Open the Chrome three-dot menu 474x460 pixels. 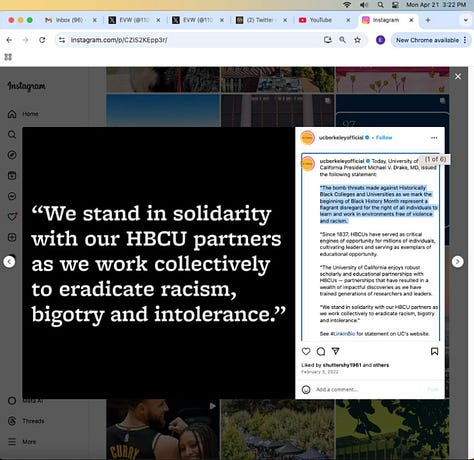(465, 40)
